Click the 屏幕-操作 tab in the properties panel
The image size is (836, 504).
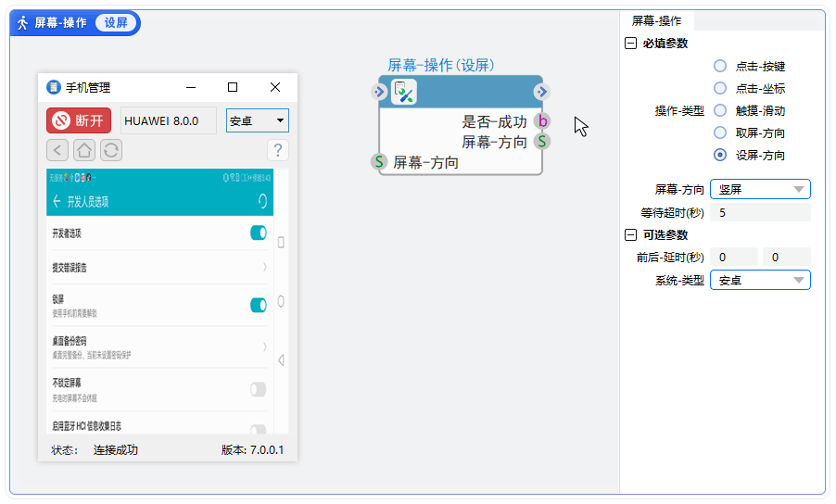[656, 20]
